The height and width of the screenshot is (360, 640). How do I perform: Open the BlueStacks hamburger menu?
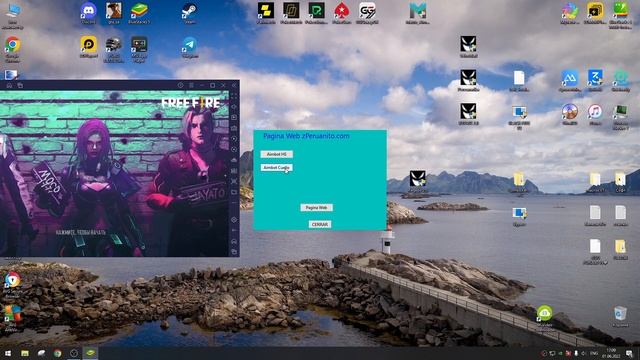[191, 85]
